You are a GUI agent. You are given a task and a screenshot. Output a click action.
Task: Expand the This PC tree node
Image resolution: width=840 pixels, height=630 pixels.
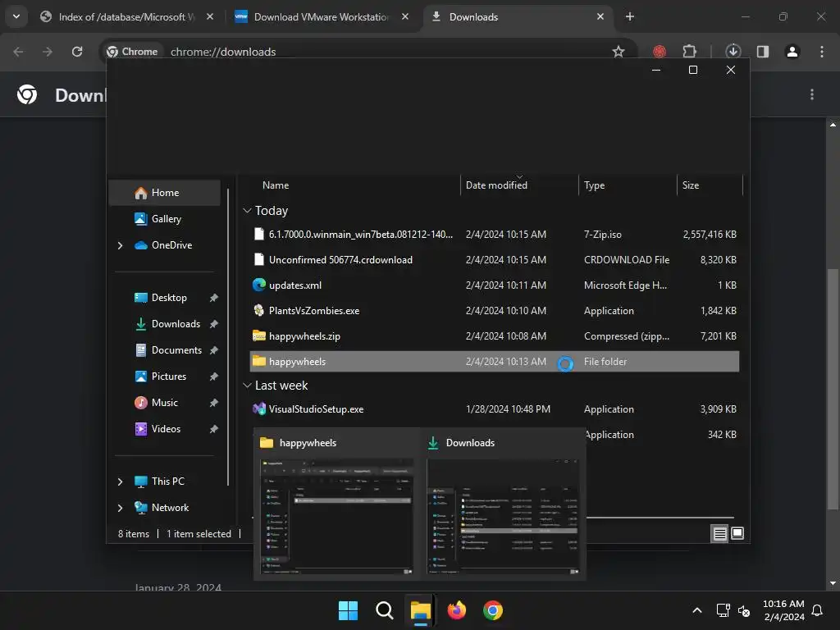pyautogui.click(x=120, y=482)
